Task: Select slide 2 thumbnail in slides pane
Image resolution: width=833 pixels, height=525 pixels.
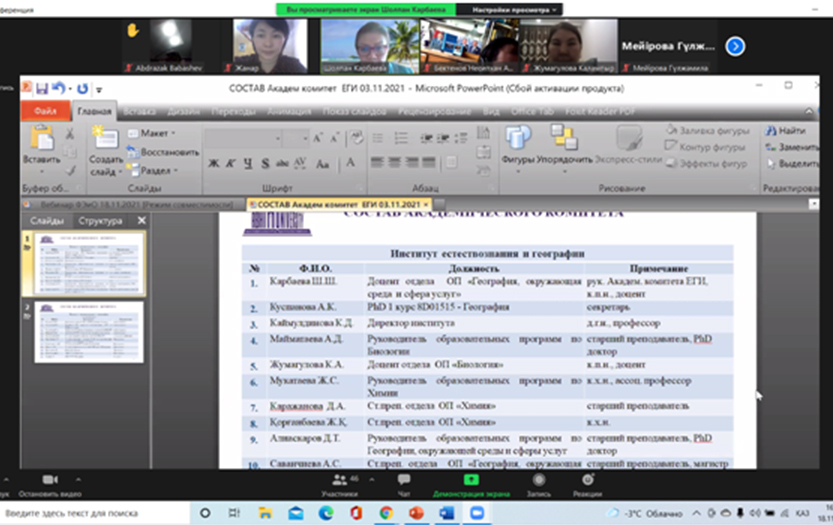Action: (x=88, y=332)
